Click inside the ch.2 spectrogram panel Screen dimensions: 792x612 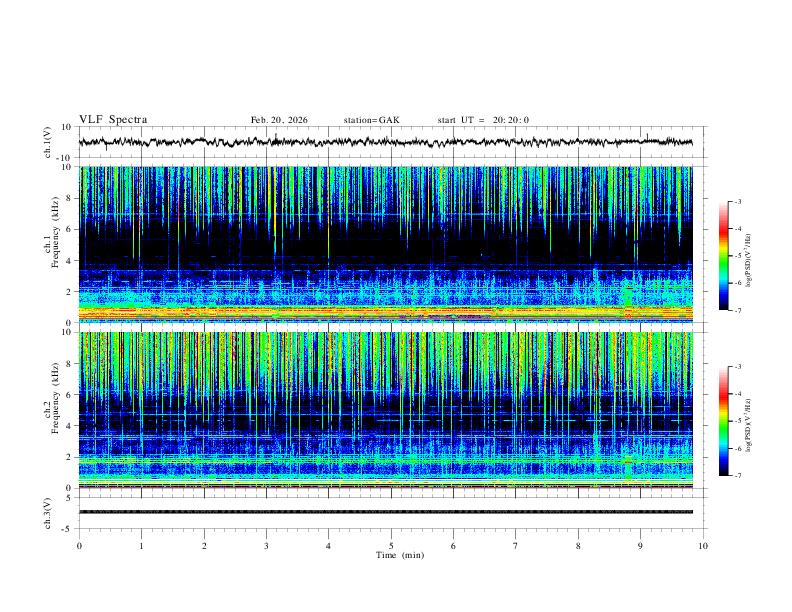click(x=386, y=410)
